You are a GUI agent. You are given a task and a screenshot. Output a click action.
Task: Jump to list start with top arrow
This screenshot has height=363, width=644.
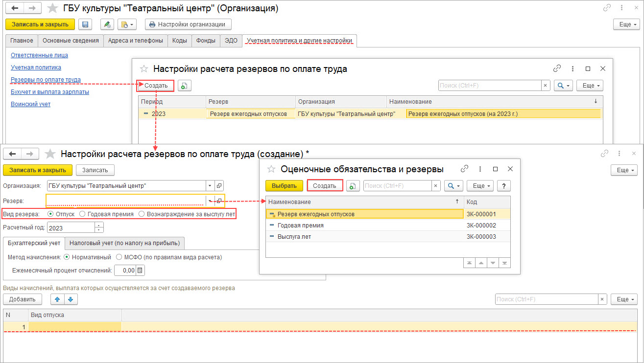[x=469, y=263]
